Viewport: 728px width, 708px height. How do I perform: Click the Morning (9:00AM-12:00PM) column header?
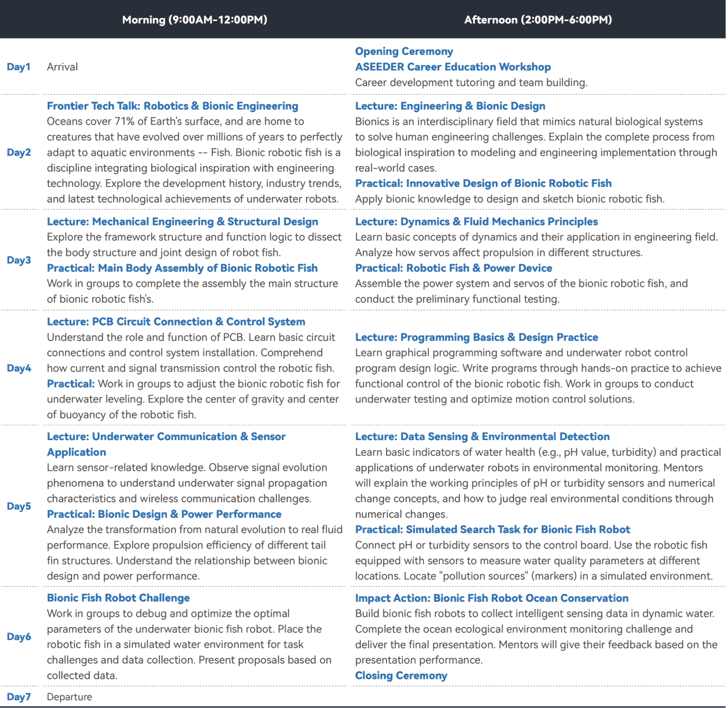coord(194,20)
